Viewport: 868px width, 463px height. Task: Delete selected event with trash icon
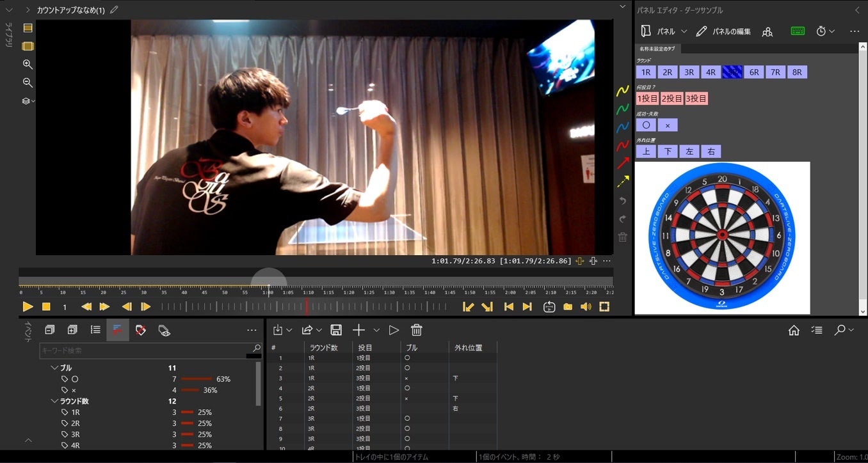416,330
